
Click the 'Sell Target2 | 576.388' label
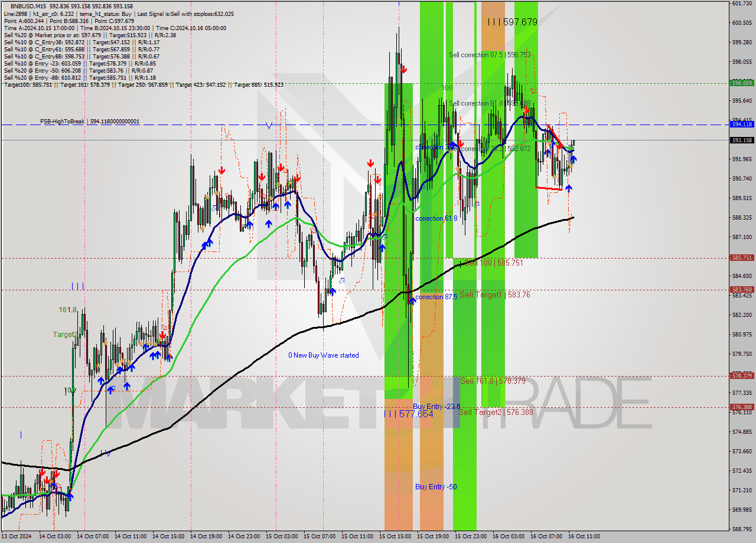coord(496,412)
